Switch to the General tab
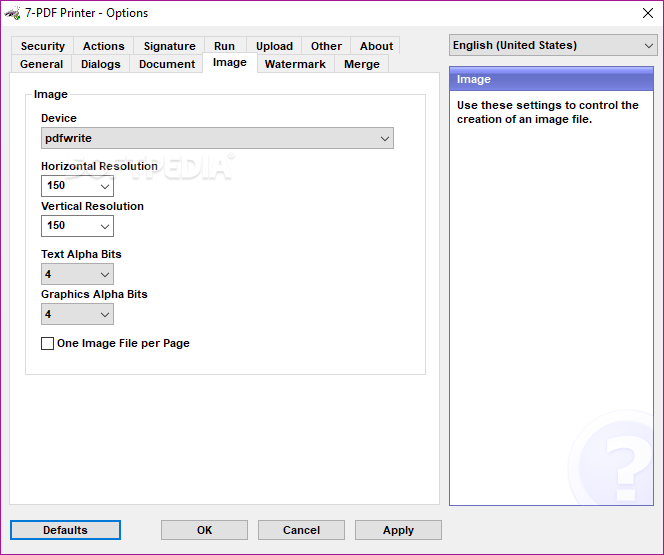The image size is (664, 555). [41, 64]
